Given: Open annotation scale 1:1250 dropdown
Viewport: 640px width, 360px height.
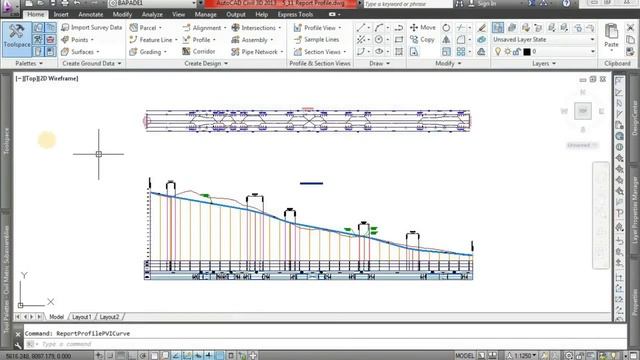Looking at the screenshot, I should click(x=525, y=356).
